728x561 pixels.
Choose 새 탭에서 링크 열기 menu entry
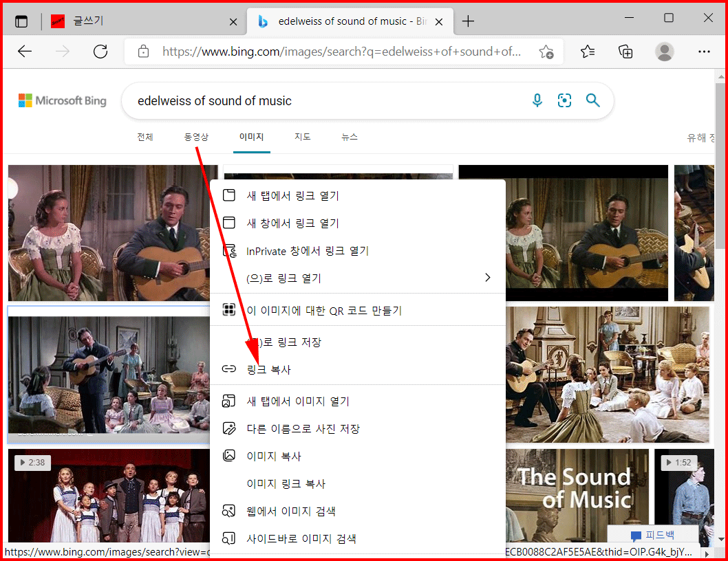(358, 196)
